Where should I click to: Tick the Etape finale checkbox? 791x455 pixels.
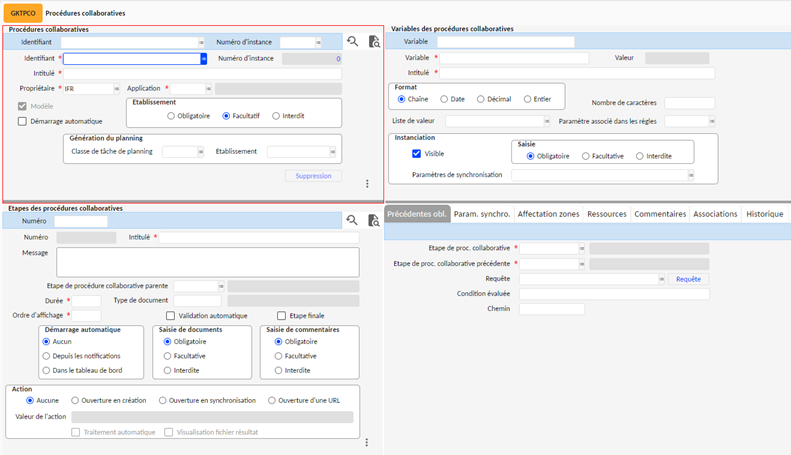(282, 316)
